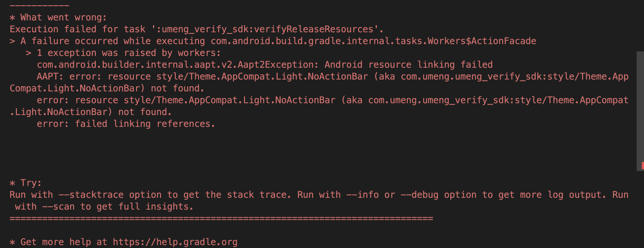The height and width of the screenshot is (248, 644).
Task: Click the "Get more help at" text
Action: (61, 242)
